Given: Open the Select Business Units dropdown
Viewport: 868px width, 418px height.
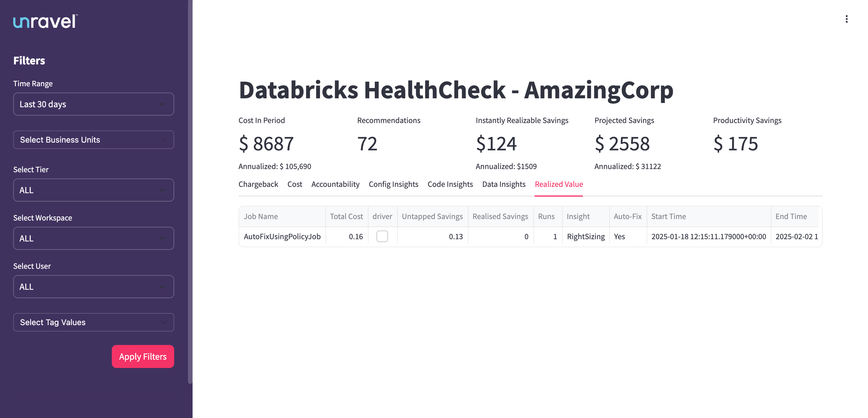Looking at the screenshot, I should [x=93, y=140].
